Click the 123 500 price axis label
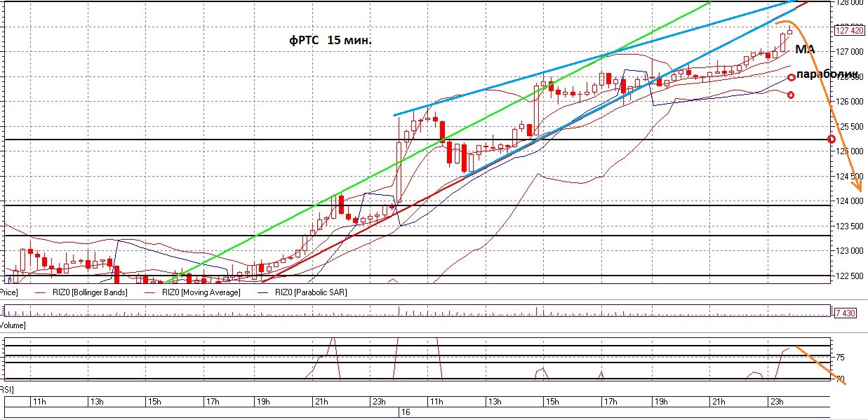The width and height of the screenshot is (868, 420). 849,226
